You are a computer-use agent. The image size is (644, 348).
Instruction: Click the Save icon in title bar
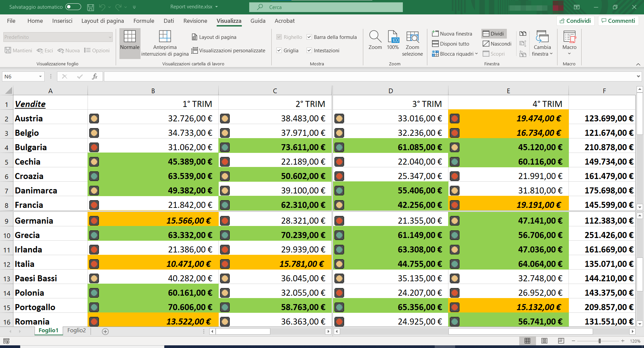click(91, 7)
